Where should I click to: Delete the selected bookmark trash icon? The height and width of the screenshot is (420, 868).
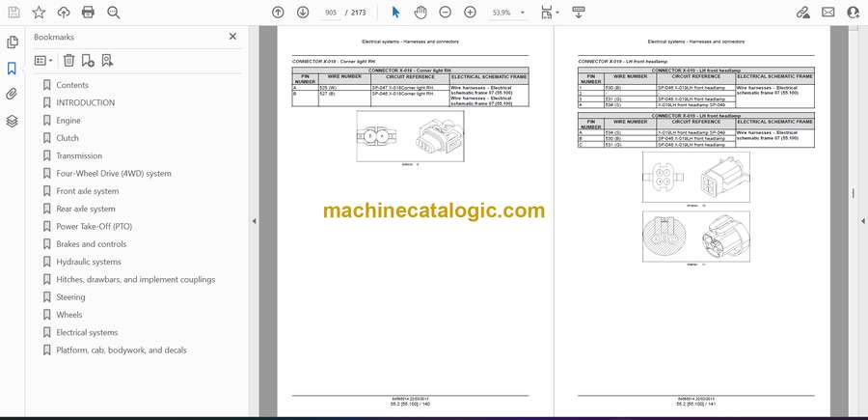(68, 61)
